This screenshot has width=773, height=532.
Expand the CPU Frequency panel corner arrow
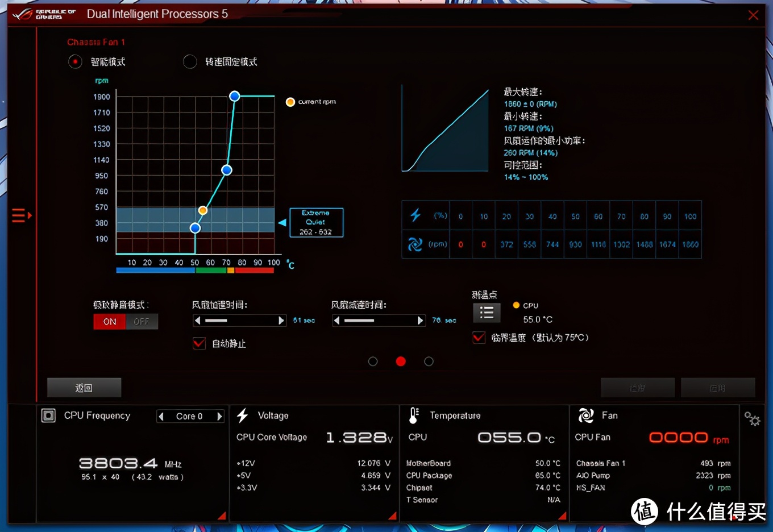(222, 516)
